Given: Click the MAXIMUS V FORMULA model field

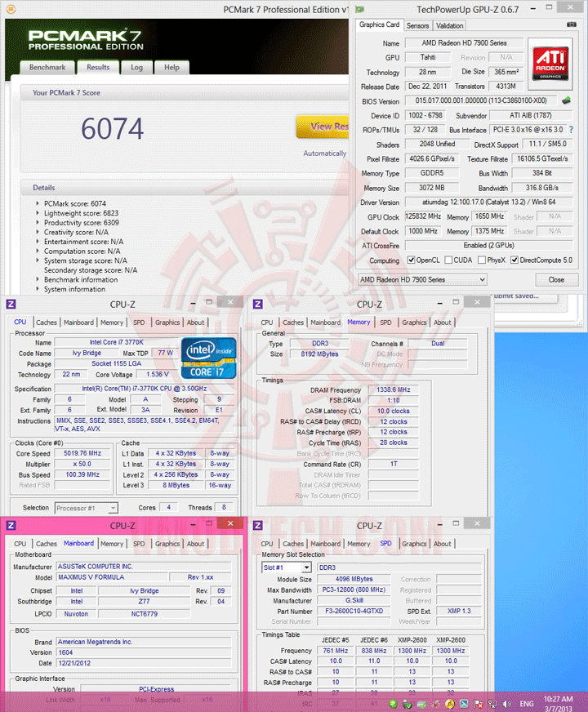Looking at the screenshot, I should click(112, 577).
